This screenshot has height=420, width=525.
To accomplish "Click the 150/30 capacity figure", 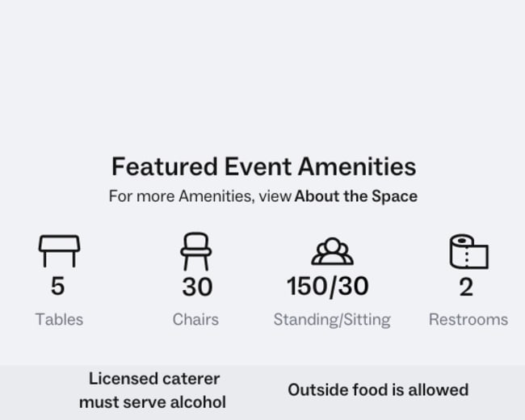I will point(327,287).
